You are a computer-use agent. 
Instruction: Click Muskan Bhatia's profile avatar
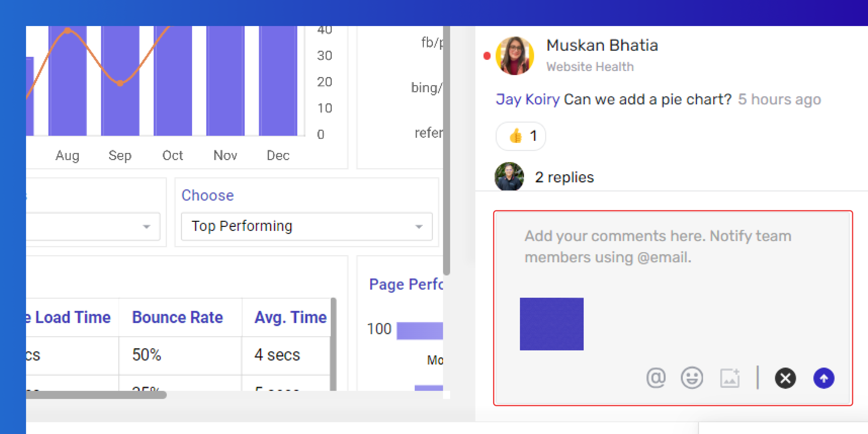(x=515, y=56)
